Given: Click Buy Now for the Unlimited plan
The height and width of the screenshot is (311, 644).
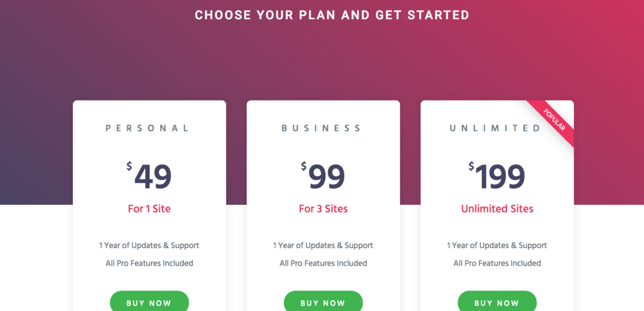Looking at the screenshot, I should click(497, 303).
